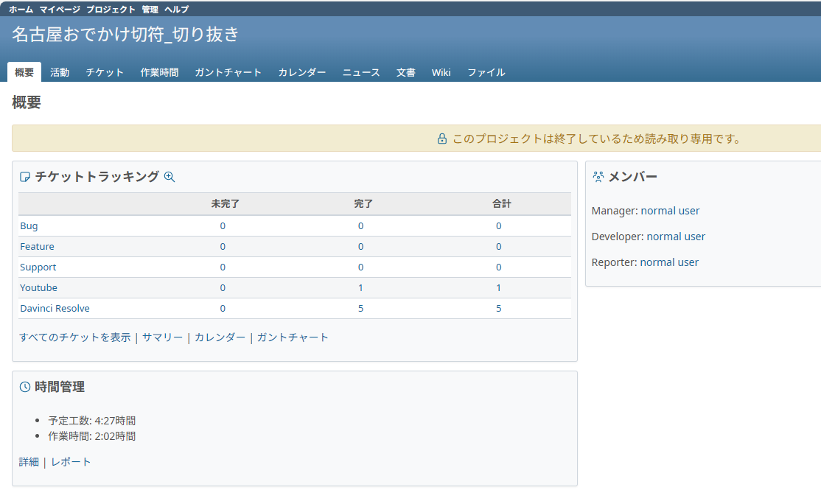Open the 作業時間 tab
Viewport: 821px width, 504px height.
click(x=159, y=72)
